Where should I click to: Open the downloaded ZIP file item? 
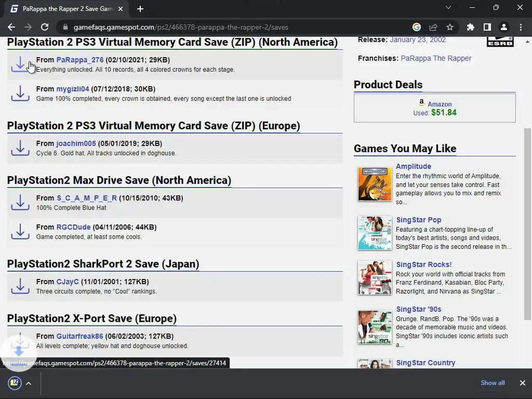(15, 383)
